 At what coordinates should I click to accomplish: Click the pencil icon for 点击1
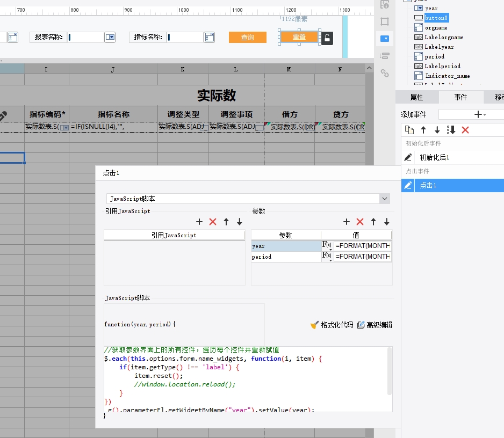(x=408, y=185)
